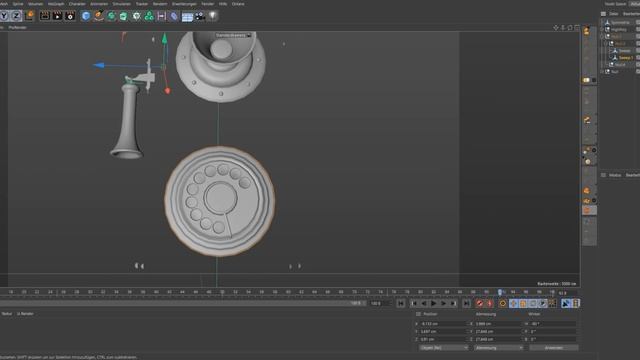Click the record keyframe red button

pos(480,303)
